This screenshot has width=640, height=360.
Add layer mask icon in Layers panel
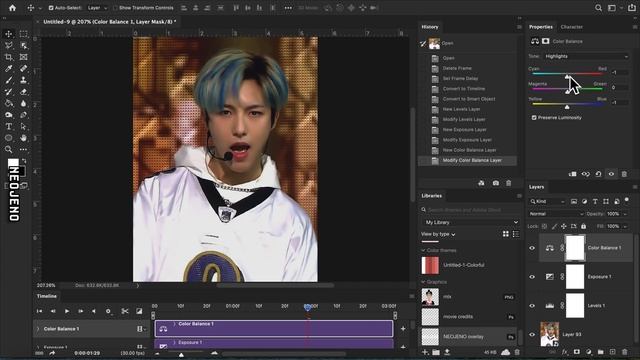pos(576,352)
